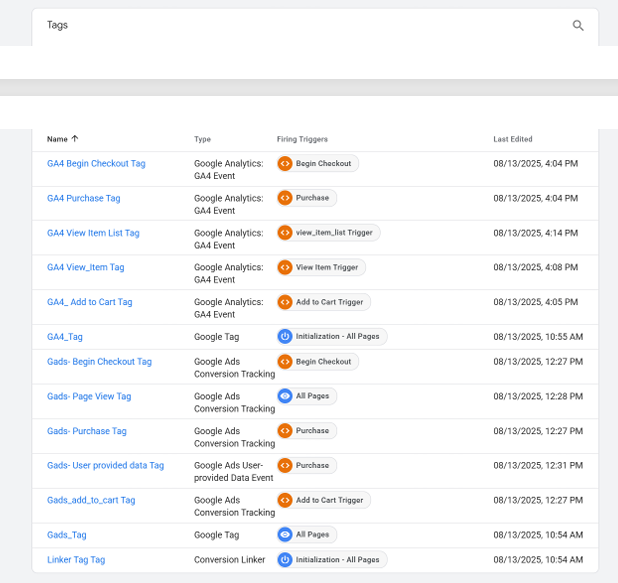
Task: Click All Pages eye icon in Gads_Tag row
Action: point(285,535)
